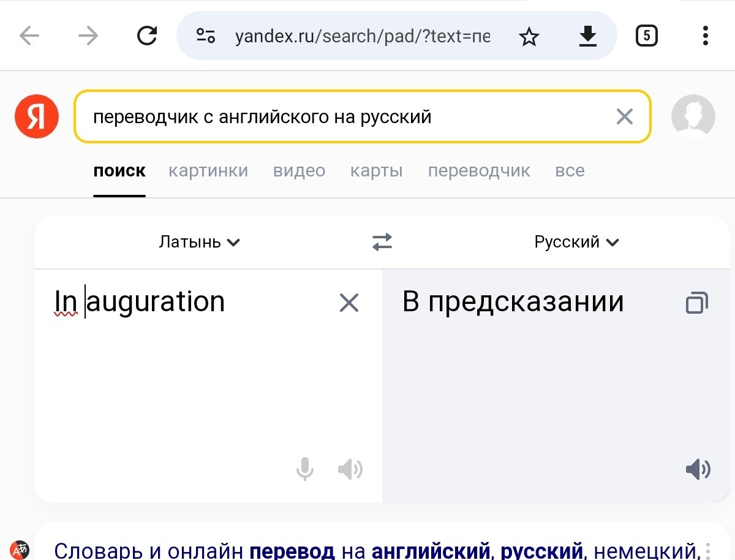Play audio of the Russian translation
The image size is (735, 560).
tap(698, 470)
